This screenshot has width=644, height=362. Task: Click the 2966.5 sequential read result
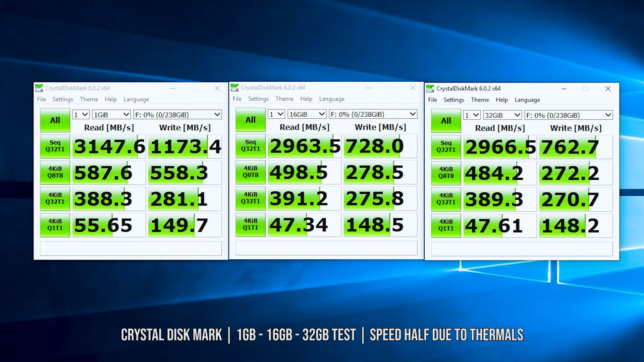(x=500, y=147)
